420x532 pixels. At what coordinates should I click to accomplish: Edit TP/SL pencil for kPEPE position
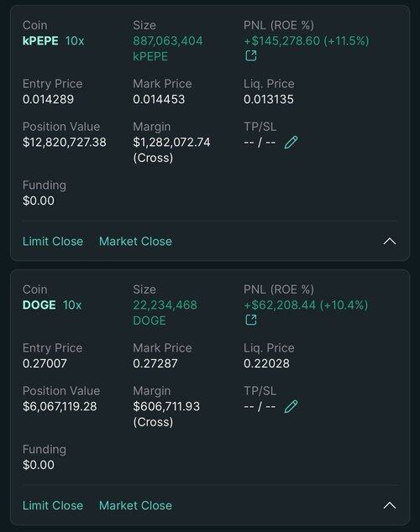coord(291,143)
